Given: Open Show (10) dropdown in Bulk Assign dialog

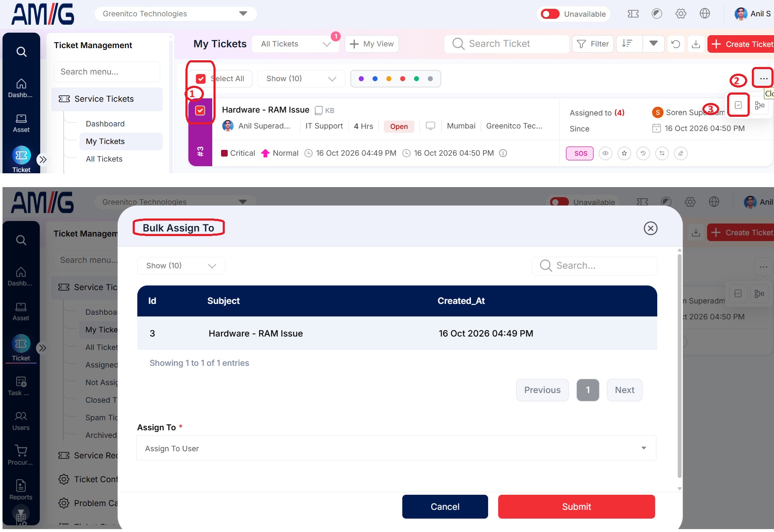Looking at the screenshot, I should pos(181,266).
